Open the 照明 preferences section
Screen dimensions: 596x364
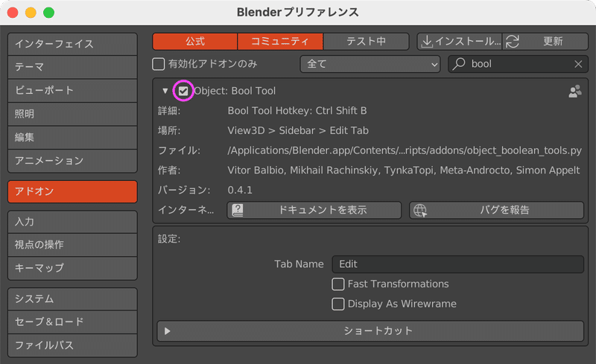point(72,114)
